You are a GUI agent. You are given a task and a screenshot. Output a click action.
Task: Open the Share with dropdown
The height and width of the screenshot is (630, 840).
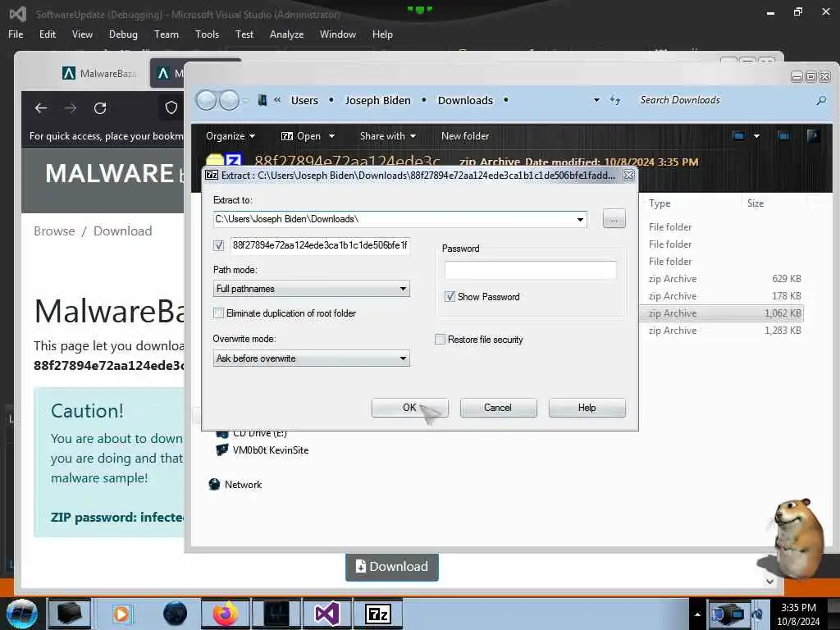point(388,136)
